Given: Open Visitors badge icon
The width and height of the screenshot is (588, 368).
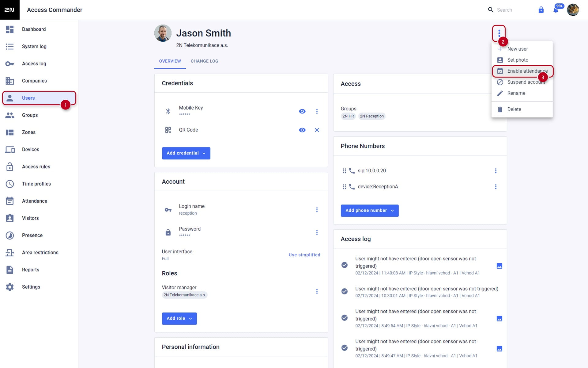Looking at the screenshot, I should (x=10, y=218).
